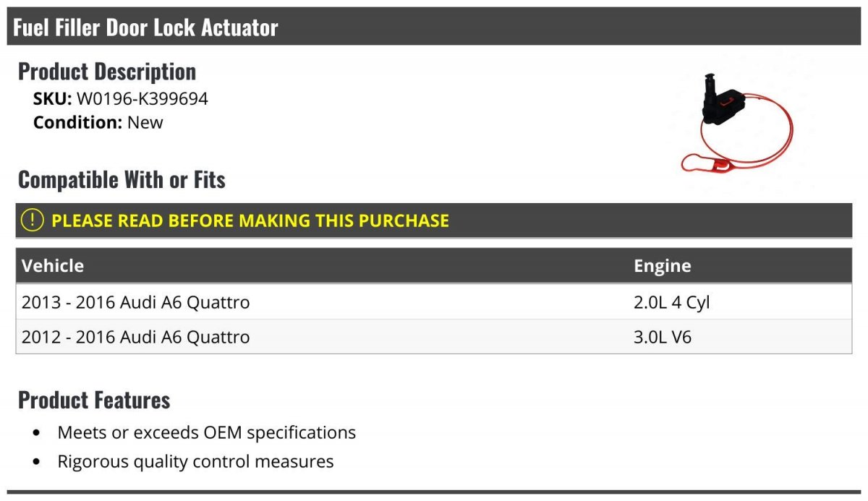Click the Product Features heading

coord(94,400)
